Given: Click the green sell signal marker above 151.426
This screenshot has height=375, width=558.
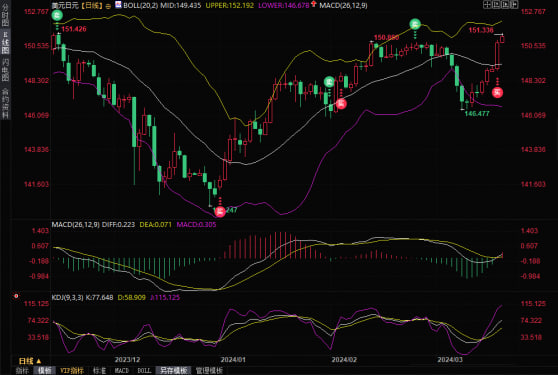Looking at the screenshot, I should [57, 15].
